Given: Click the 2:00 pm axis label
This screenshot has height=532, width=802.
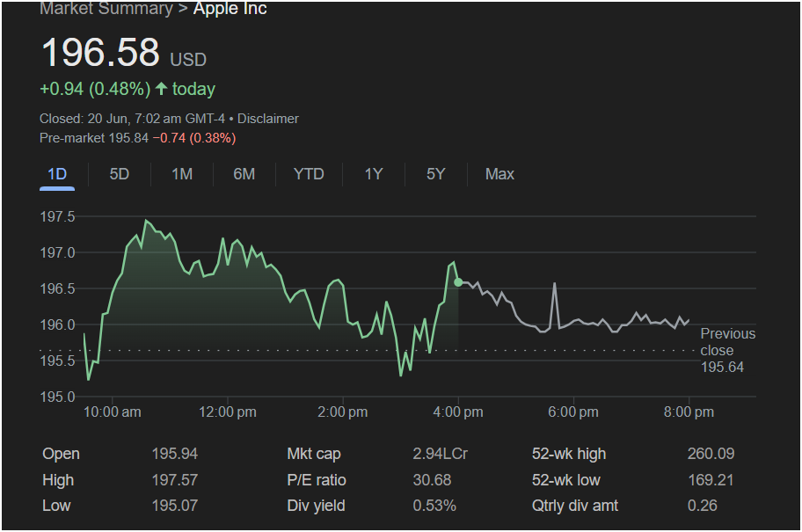Looking at the screenshot, I should [343, 412].
